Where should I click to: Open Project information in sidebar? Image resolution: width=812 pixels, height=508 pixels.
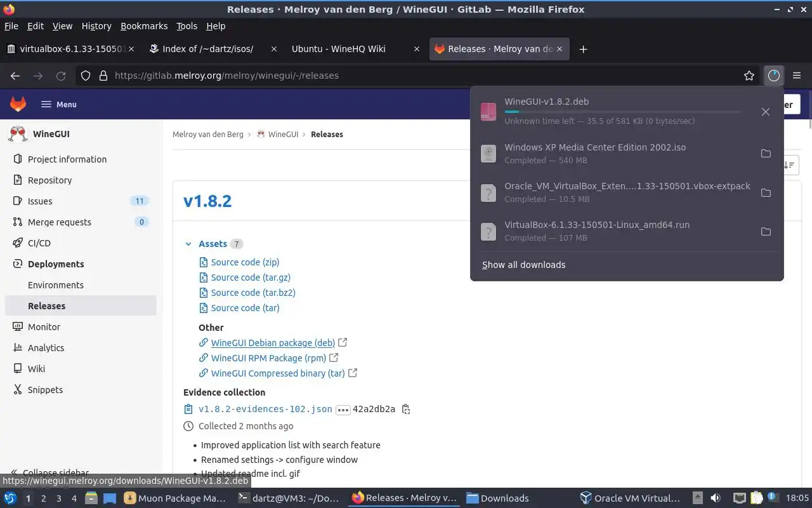tap(81, 159)
